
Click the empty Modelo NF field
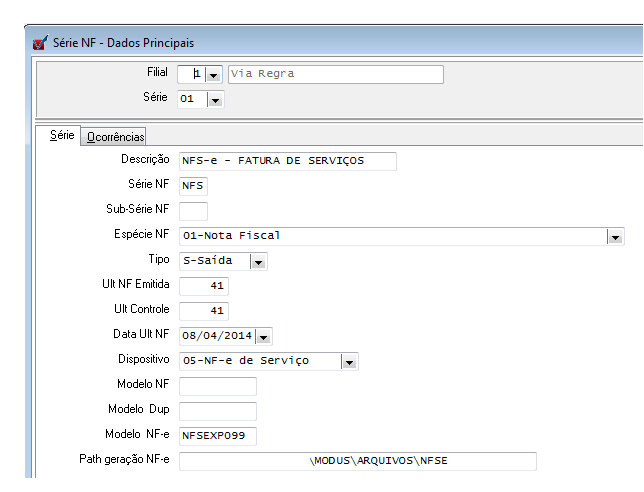218,386
